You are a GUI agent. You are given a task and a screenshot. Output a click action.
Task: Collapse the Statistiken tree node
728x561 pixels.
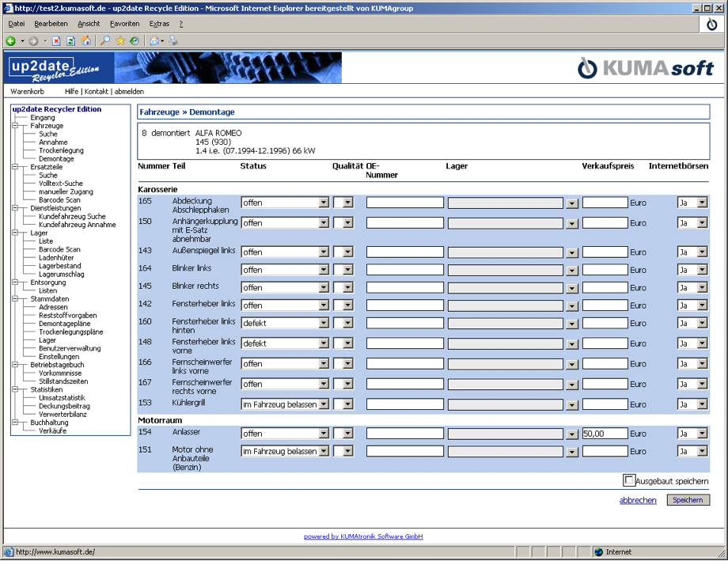[x=15, y=389]
